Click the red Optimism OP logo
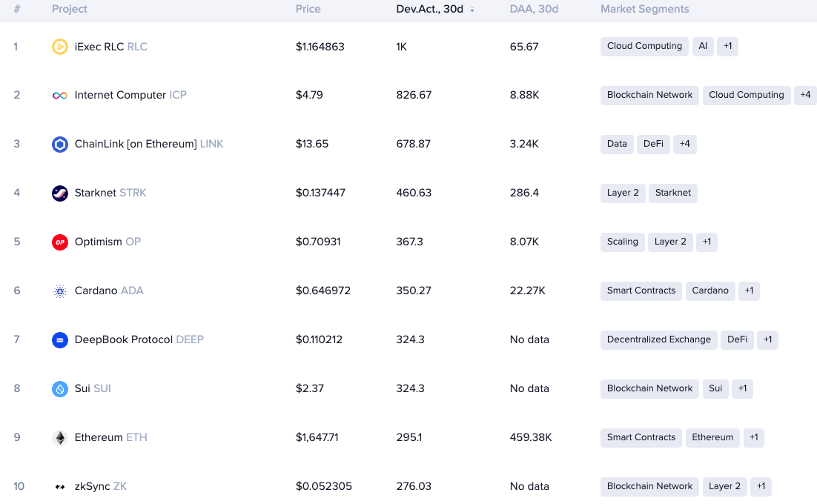 pyautogui.click(x=60, y=242)
